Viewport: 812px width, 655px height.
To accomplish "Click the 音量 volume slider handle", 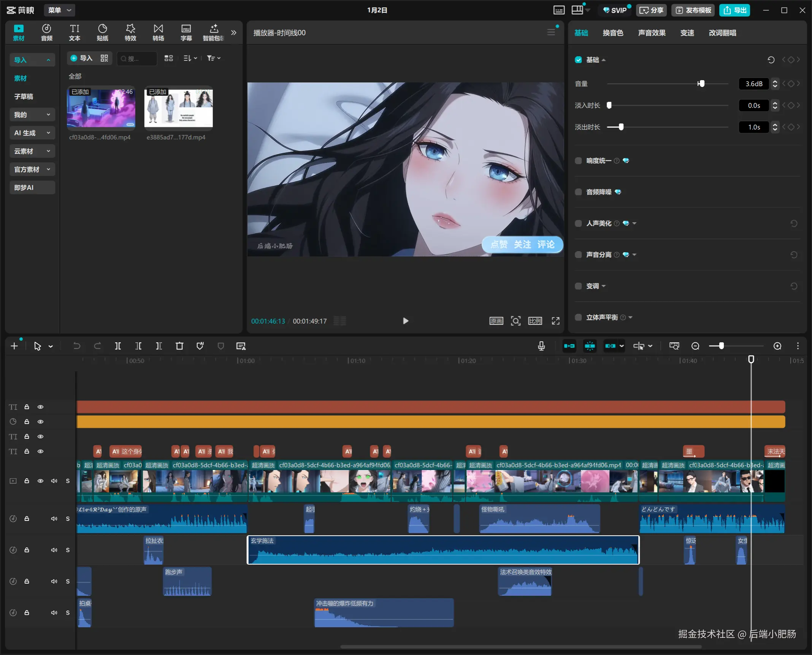I will [x=701, y=84].
